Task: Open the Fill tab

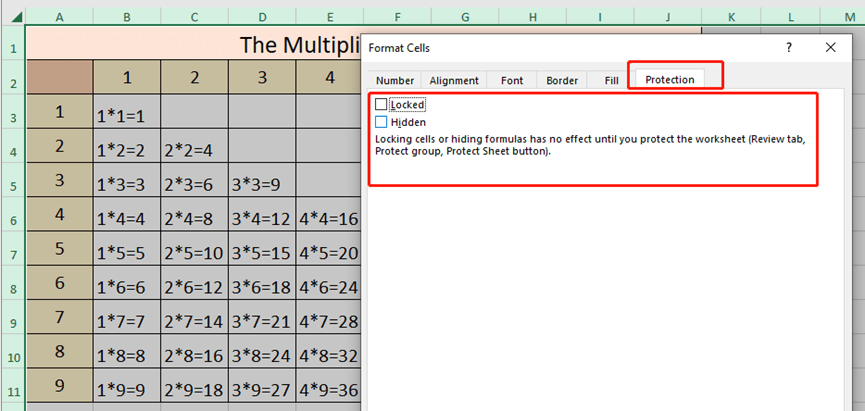Action: click(611, 81)
